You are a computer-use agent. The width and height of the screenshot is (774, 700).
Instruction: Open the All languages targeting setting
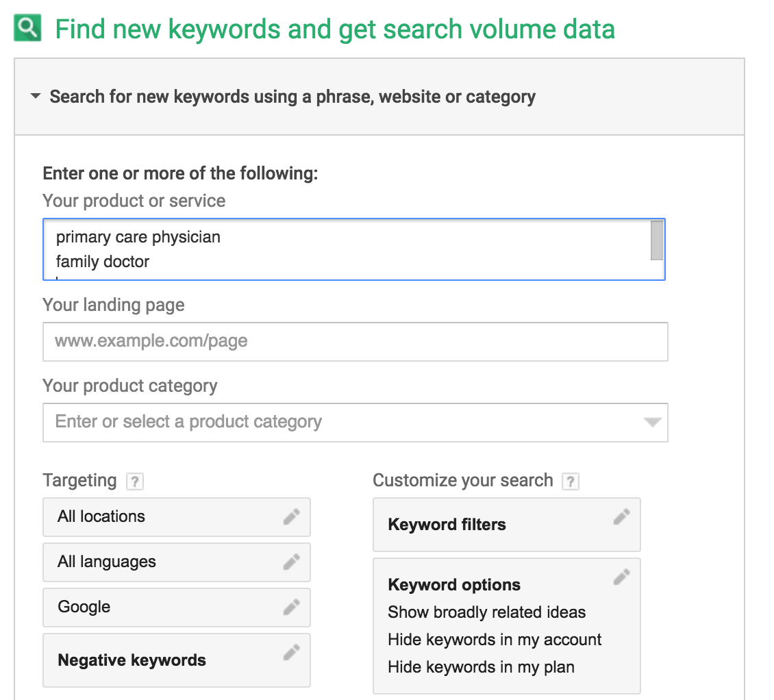pyautogui.click(x=177, y=562)
